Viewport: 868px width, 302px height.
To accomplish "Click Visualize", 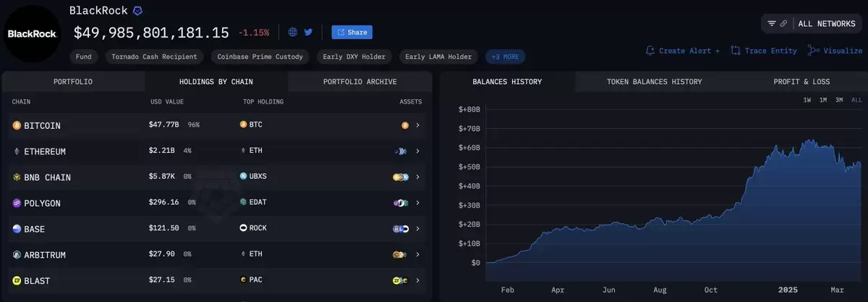I will pos(835,51).
